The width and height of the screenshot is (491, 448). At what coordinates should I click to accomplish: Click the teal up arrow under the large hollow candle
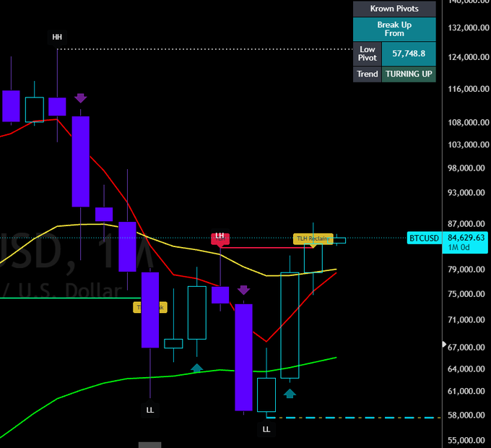tap(290, 394)
